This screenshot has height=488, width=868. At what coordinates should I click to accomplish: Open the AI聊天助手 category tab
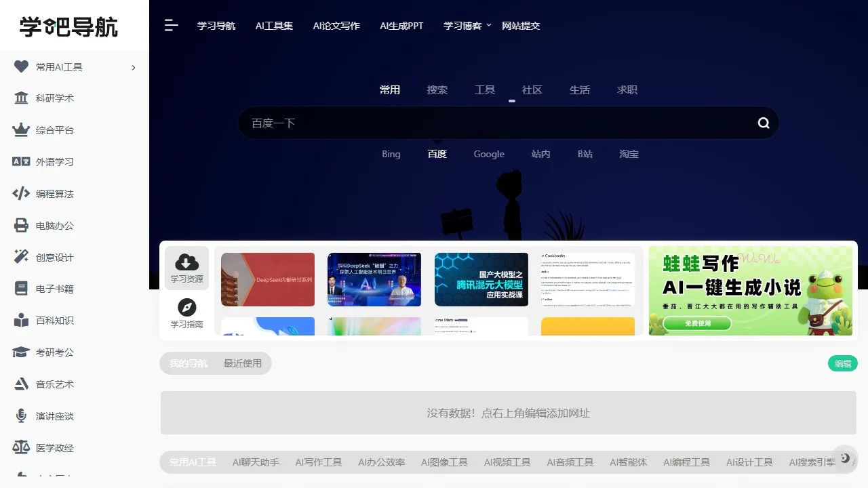256,462
